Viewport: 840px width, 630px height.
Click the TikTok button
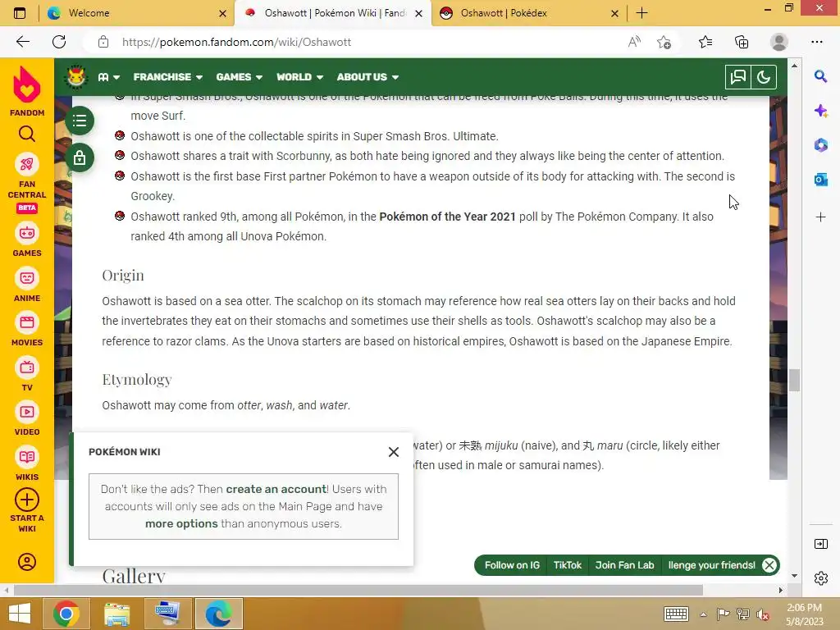(x=568, y=565)
